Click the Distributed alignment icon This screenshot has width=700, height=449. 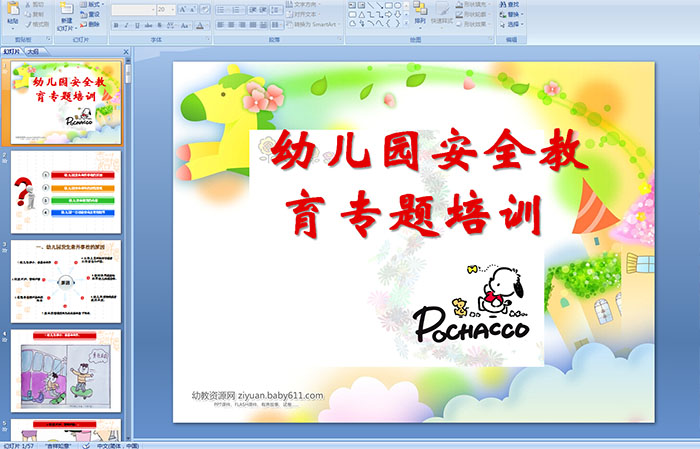coord(263,25)
